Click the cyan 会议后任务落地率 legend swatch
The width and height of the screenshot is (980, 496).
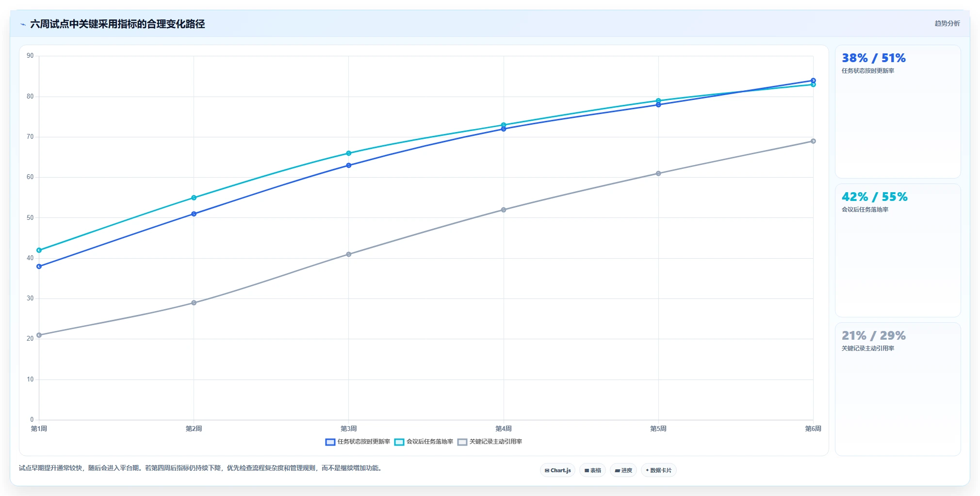click(399, 442)
